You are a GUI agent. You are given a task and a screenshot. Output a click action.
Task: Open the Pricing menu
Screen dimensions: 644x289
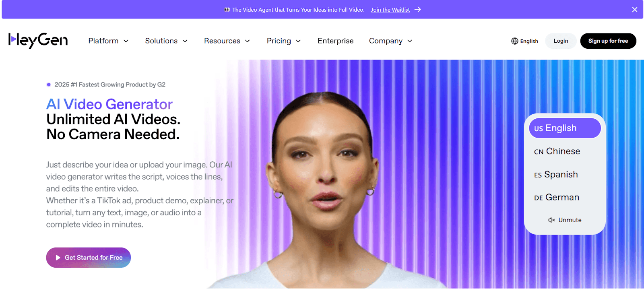point(284,41)
